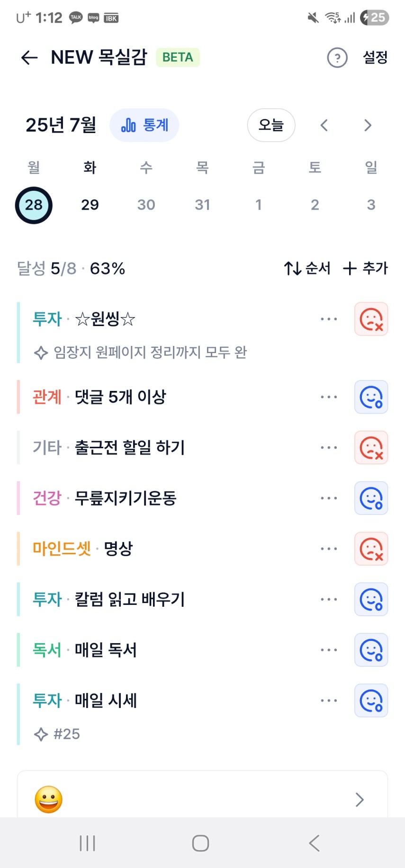Select day 29 화 in the calendar

coord(90,204)
